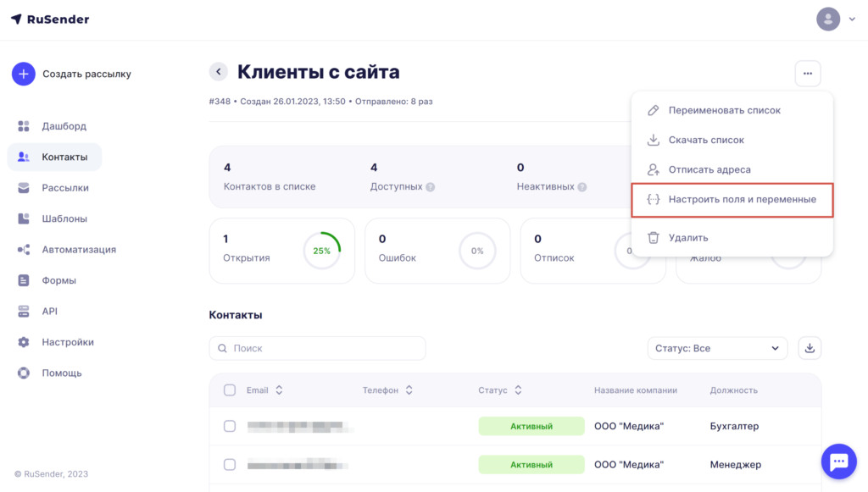Screen dimensions: 868x492
Task: Select Отписать адреса
Action: coord(732,169)
